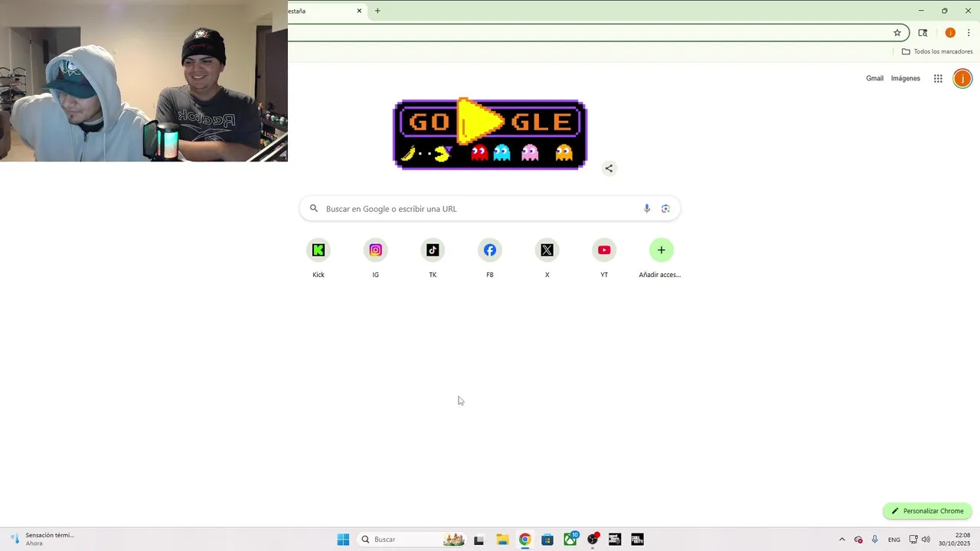980x551 pixels.
Task: Open the Chrome side panel icon
Action: [923, 33]
